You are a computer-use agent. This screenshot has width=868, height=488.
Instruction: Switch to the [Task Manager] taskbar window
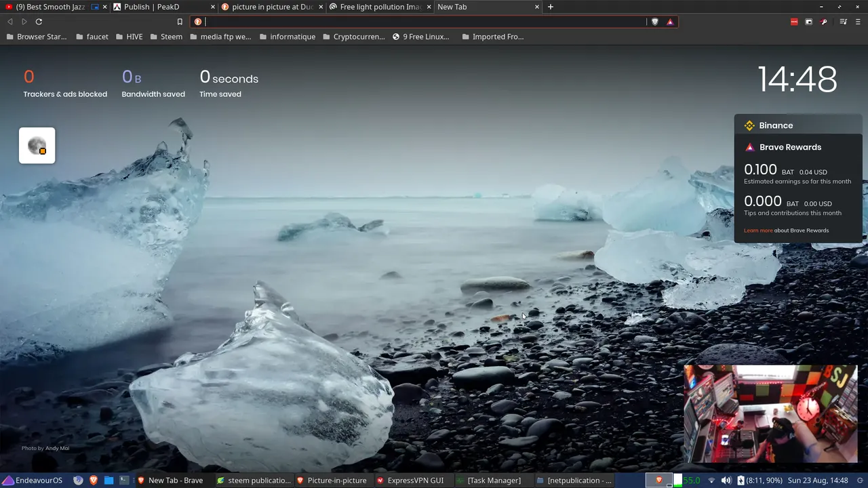pos(492,481)
